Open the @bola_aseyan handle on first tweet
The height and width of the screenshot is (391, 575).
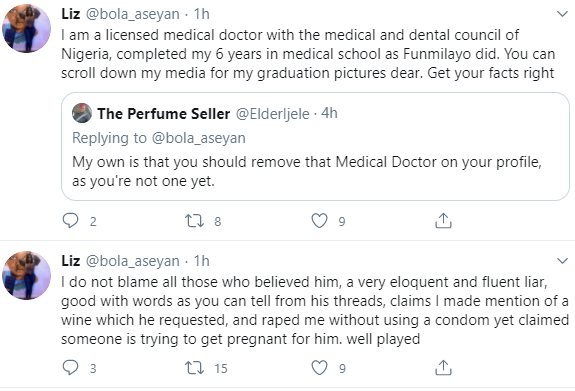[132, 14]
